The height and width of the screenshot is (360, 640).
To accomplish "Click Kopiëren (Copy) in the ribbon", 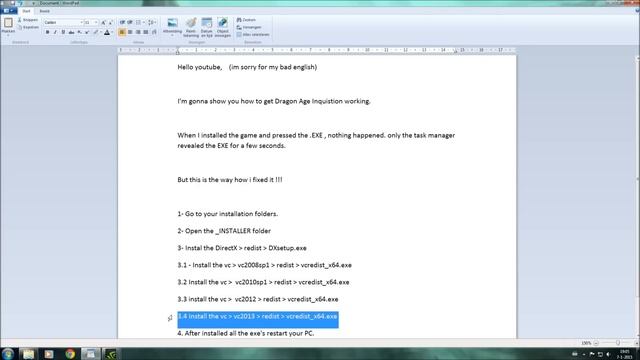I will (x=28, y=27).
